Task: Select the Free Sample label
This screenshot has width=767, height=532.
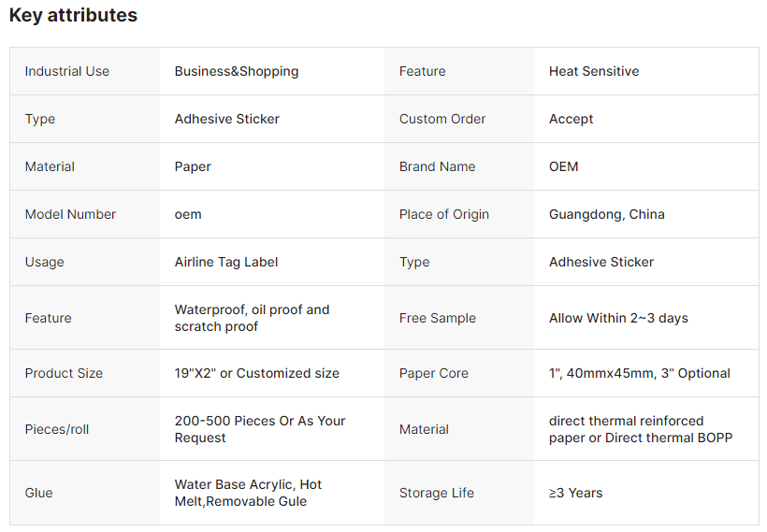Action: coord(438,318)
